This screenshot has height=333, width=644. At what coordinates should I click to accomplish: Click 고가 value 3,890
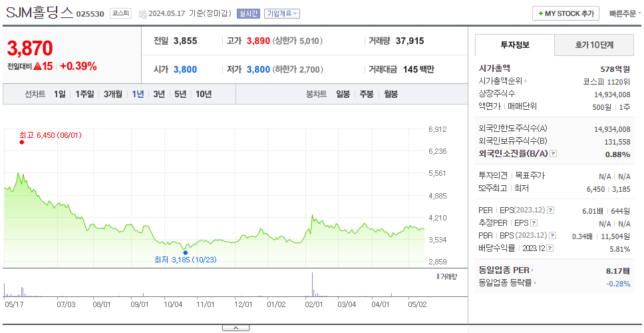[x=258, y=41]
